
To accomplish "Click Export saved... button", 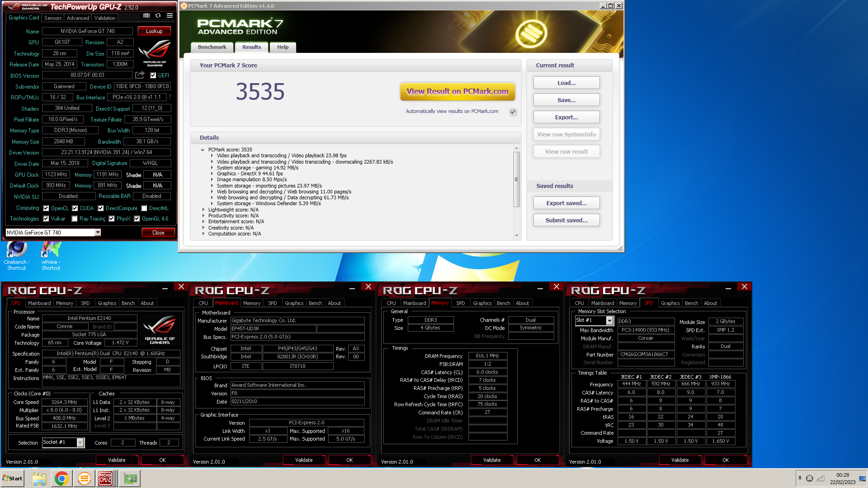I will pyautogui.click(x=566, y=203).
